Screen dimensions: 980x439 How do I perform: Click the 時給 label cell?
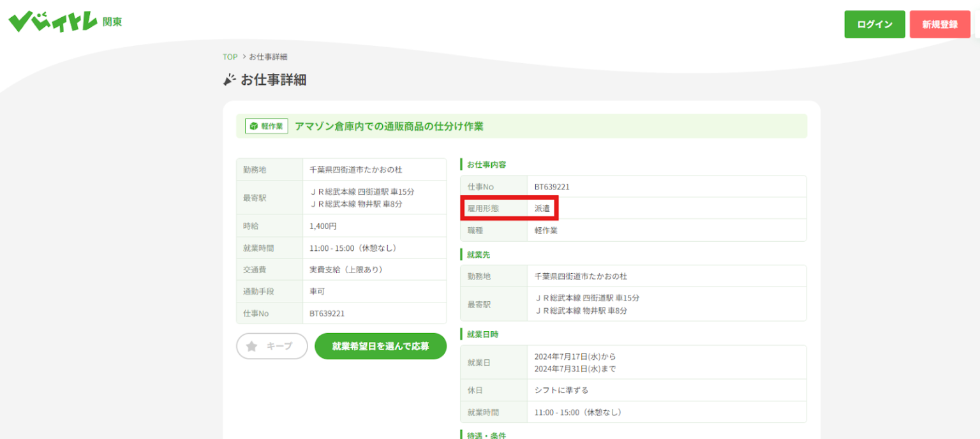coord(270,226)
